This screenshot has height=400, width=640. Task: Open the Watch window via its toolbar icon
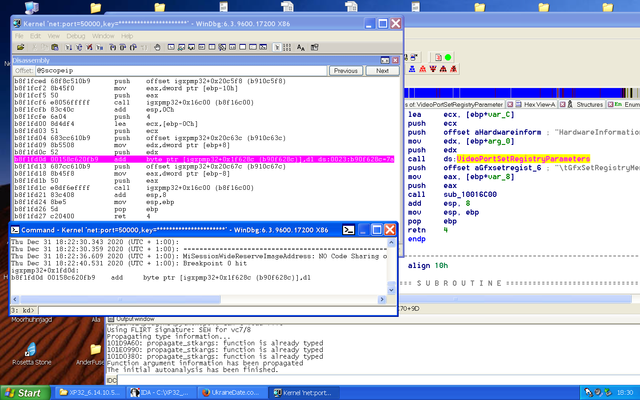click(x=181, y=47)
